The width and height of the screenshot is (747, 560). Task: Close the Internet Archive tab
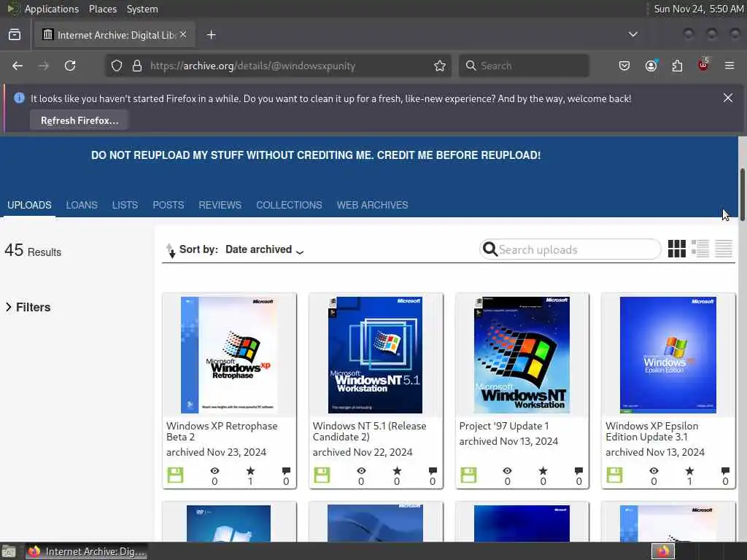click(x=183, y=35)
